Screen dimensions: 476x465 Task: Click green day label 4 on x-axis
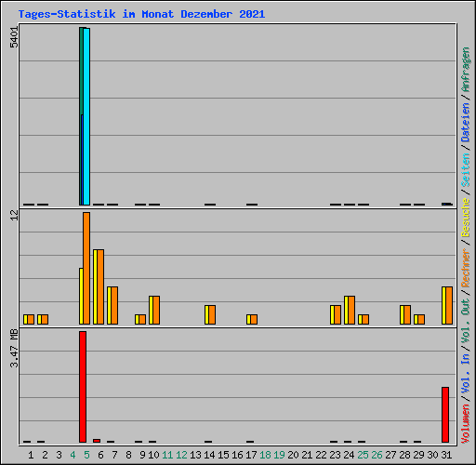tap(73, 455)
